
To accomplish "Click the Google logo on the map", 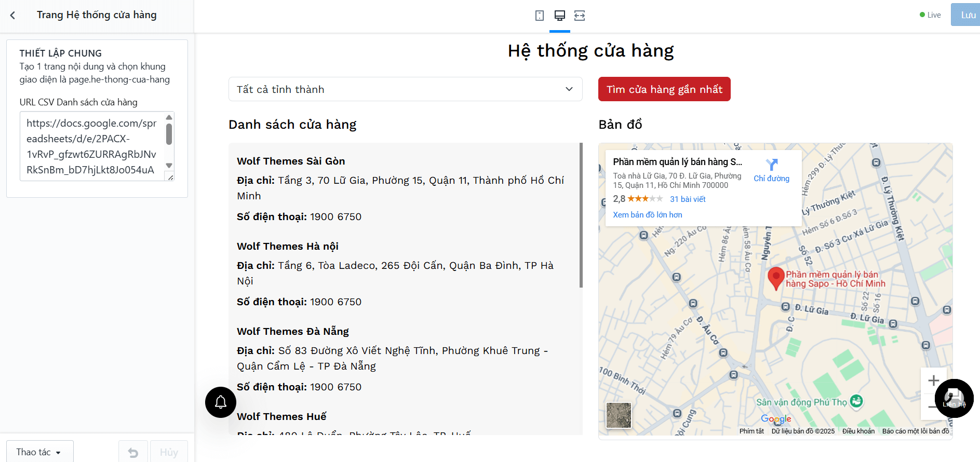I will 776,419.
